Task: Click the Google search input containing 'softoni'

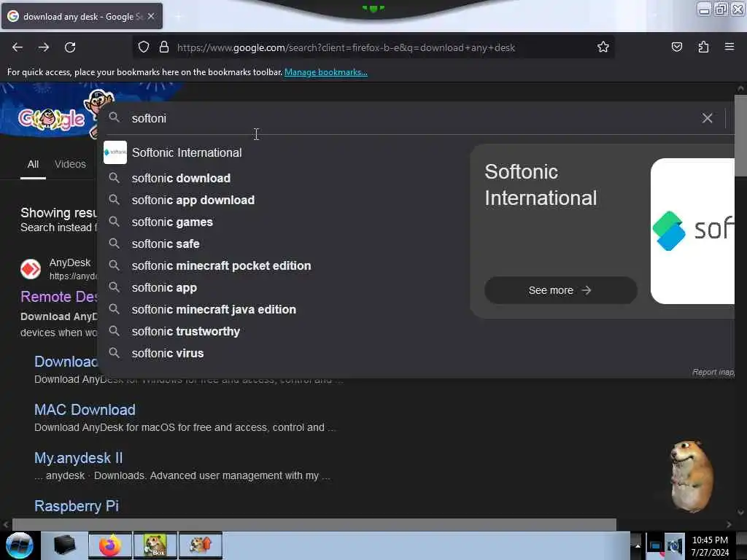Action: (410, 118)
